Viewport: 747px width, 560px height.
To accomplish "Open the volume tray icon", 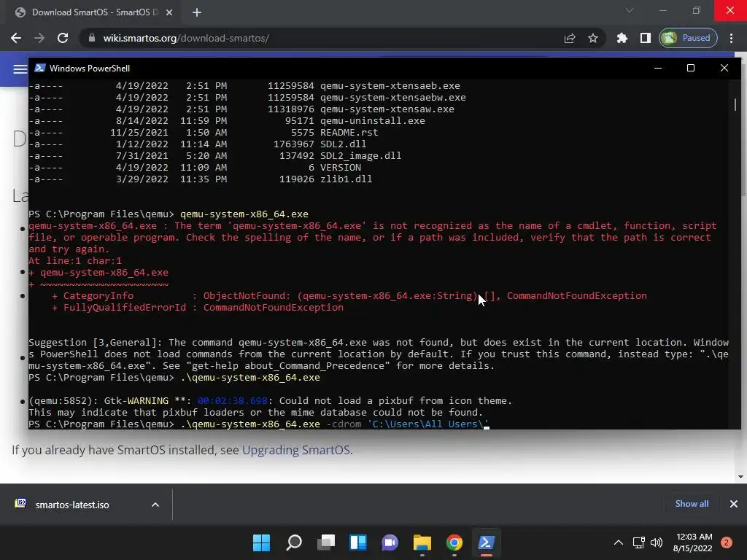I will coord(657,542).
